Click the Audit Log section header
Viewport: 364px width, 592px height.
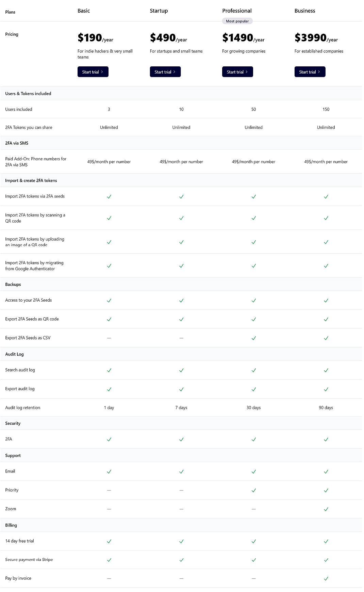pos(14,354)
